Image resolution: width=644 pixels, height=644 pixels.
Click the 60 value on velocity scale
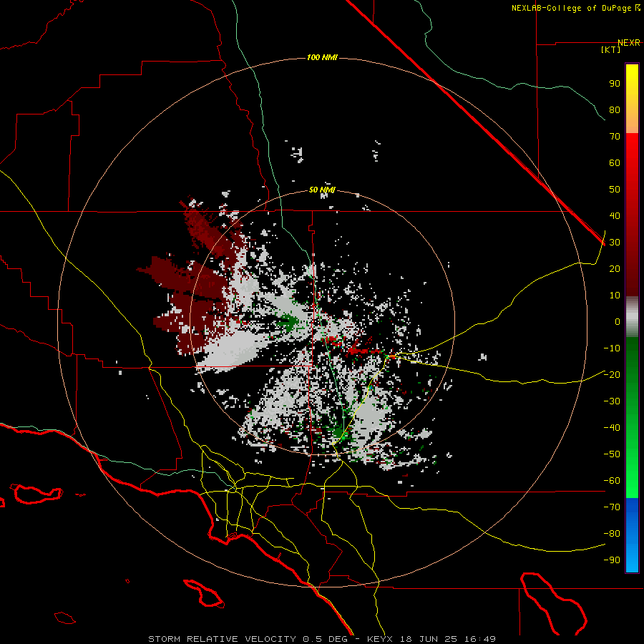[615, 162]
